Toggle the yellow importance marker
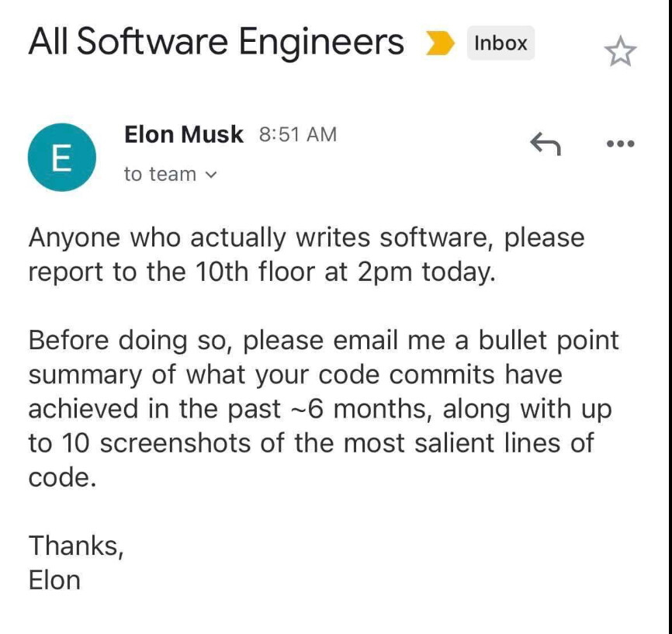This screenshot has height=634, width=672. (x=440, y=44)
